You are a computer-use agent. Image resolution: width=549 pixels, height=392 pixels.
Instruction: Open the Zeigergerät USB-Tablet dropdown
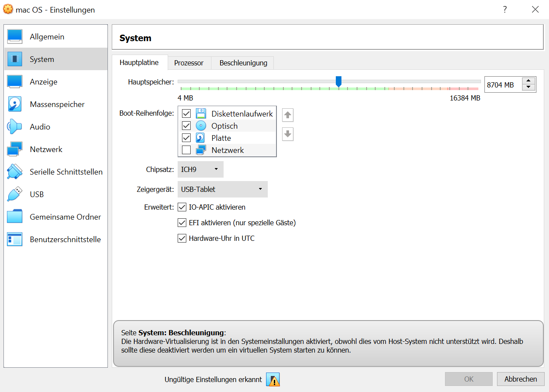pyautogui.click(x=223, y=189)
